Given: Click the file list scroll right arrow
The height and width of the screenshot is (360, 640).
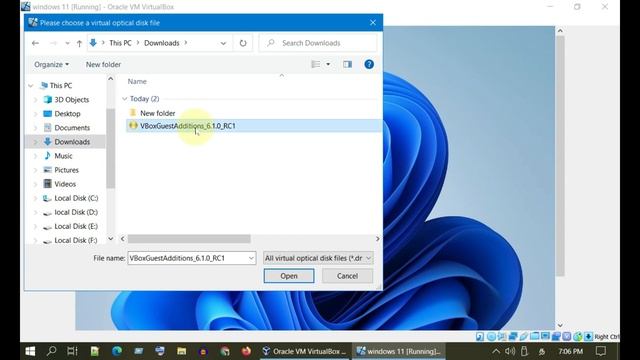Looking at the screenshot, I should coord(378,239).
